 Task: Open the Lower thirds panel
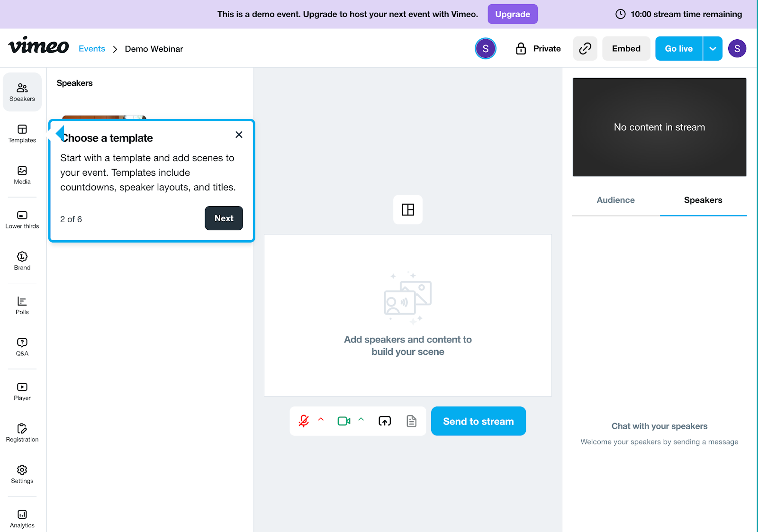pyautogui.click(x=22, y=218)
